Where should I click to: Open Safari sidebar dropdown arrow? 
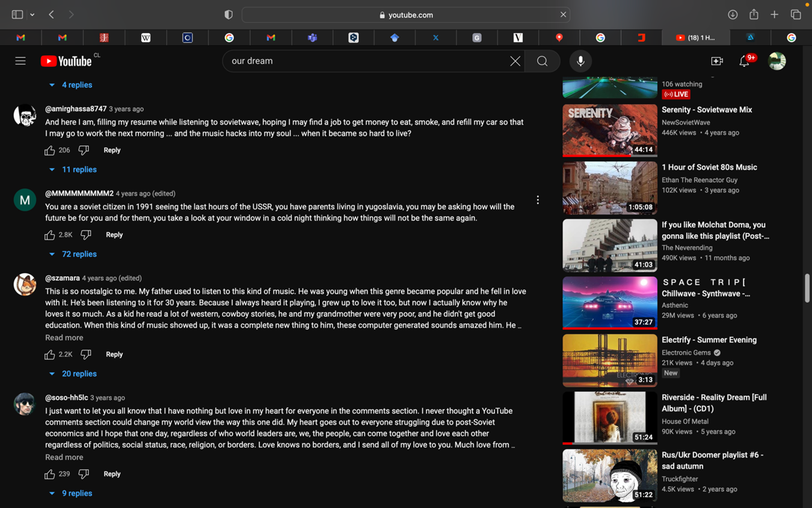tap(32, 14)
